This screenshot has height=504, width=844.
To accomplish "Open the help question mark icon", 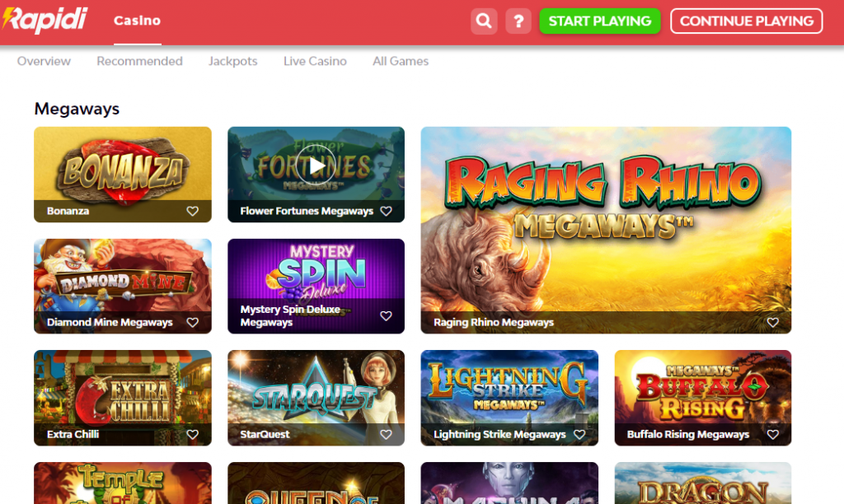I will click(x=518, y=21).
